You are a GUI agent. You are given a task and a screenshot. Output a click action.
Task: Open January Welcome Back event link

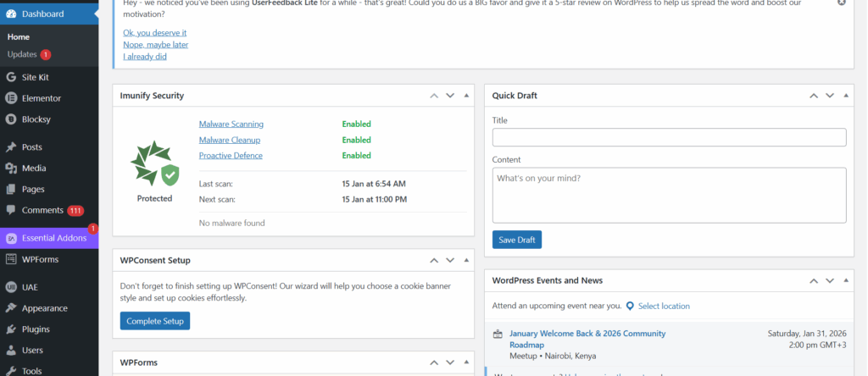click(587, 339)
